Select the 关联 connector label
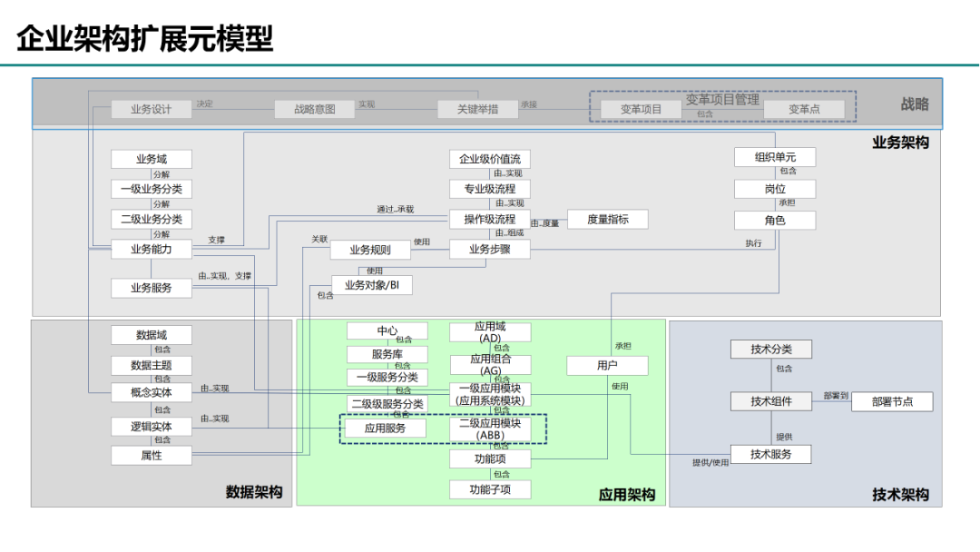Image resolution: width=980 pixels, height=552 pixels. point(319,239)
